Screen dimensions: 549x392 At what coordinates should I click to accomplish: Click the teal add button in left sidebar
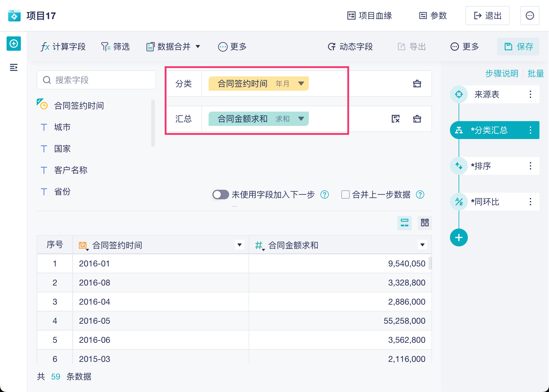pos(14,44)
